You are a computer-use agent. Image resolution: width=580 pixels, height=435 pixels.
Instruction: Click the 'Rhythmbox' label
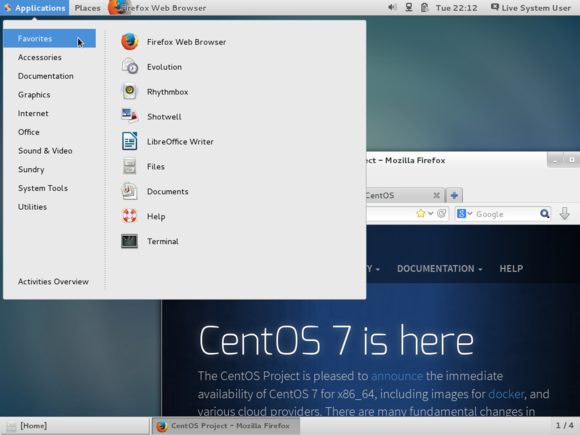[168, 92]
